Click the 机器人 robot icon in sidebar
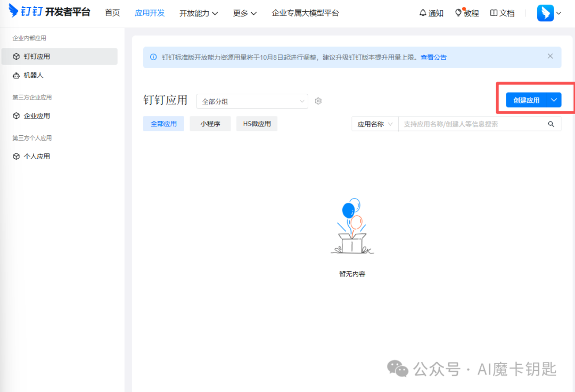Screen dimensions: 575x392 point(16,76)
